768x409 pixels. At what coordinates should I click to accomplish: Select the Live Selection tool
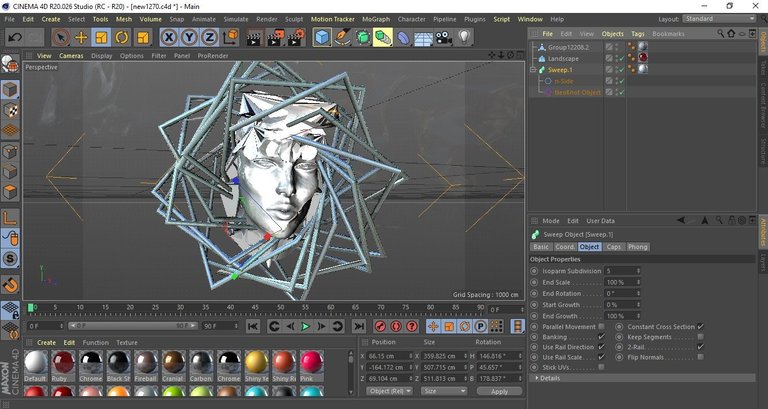click(61, 38)
